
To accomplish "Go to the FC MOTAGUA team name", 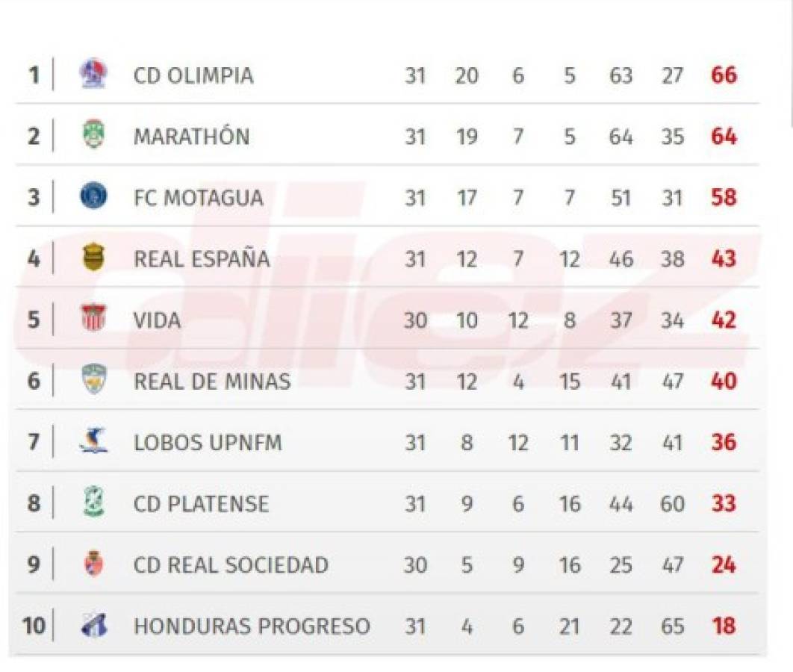I will (198, 198).
